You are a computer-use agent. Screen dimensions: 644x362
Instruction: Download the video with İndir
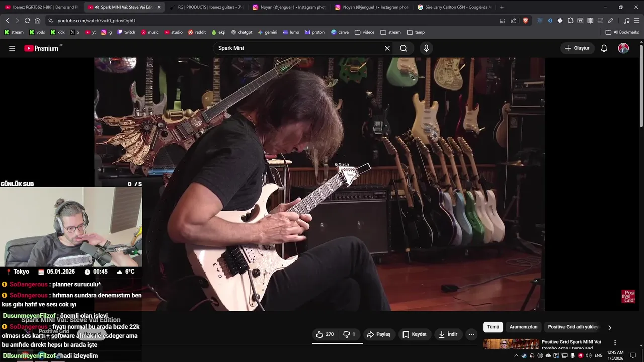click(448, 334)
